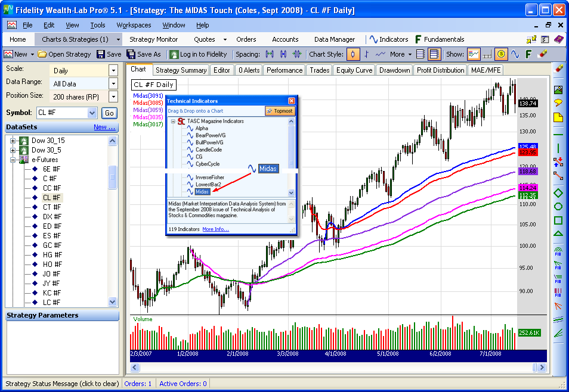Open the Scale dropdown

click(x=113, y=70)
